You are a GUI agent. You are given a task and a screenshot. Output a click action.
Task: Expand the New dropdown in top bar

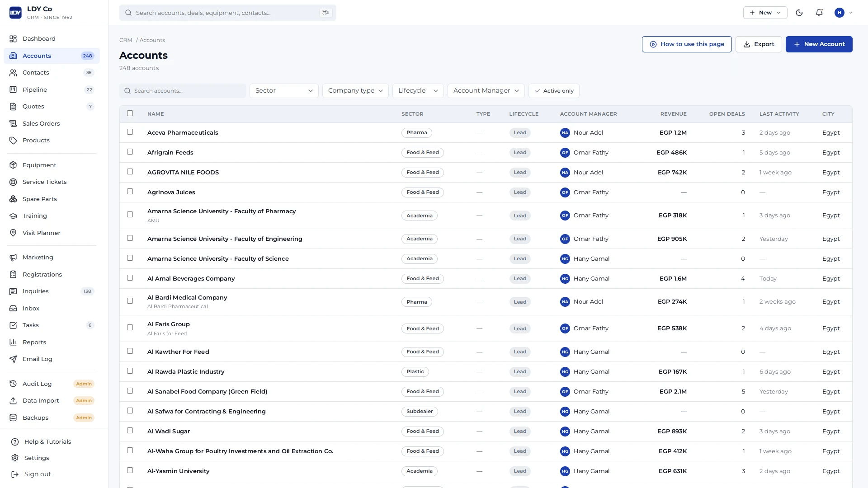[765, 13]
